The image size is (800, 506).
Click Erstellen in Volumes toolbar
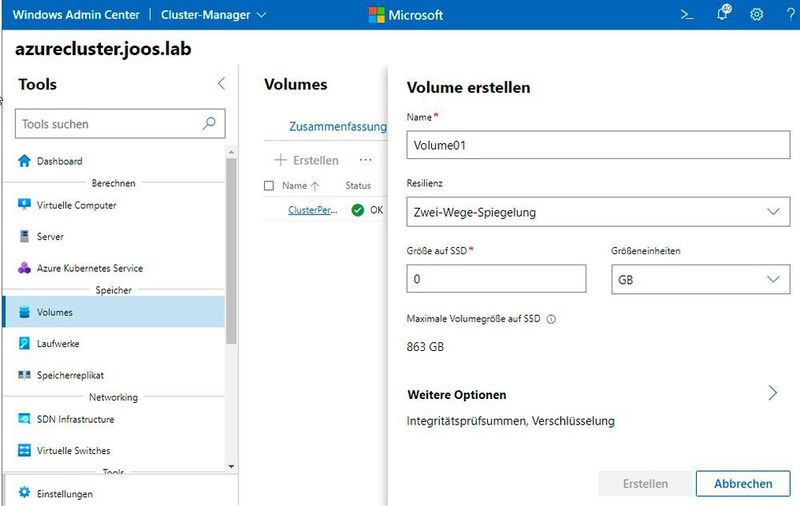306,160
